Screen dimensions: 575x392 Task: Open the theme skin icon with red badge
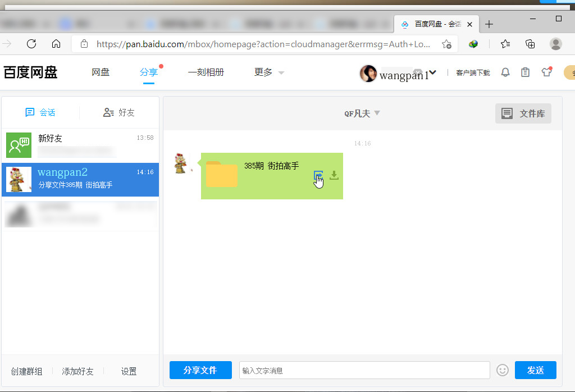546,72
